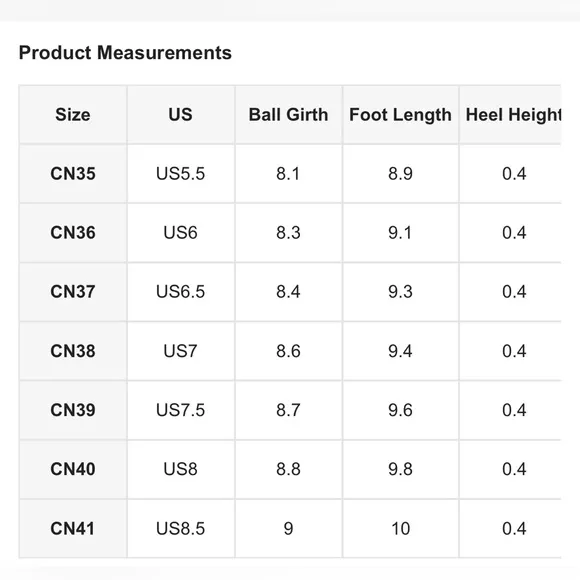The height and width of the screenshot is (580, 580).
Task: Click the Foot Length column header
Action: pyautogui.click(x=400, y=115)
